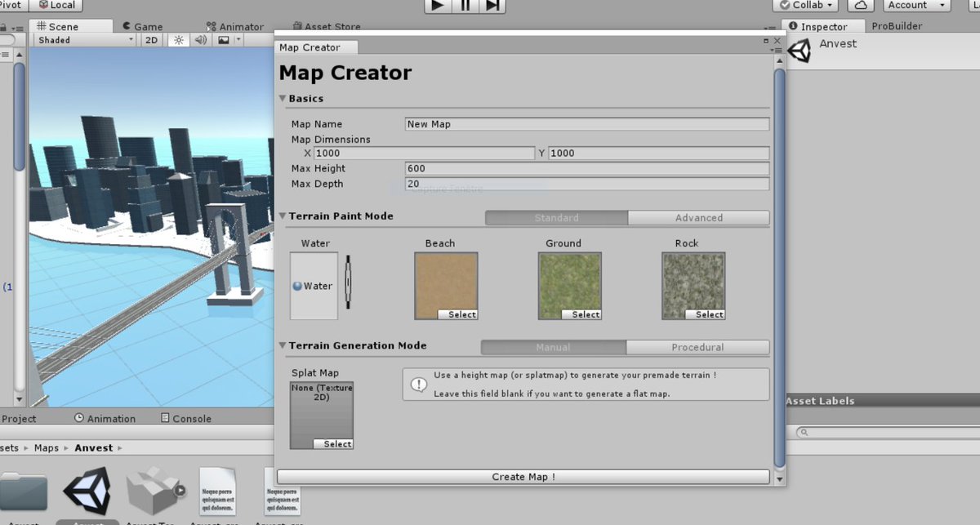Image resolution: width=980 pixels, height=525 pixels.
Task: Select the first text document asset icon
Action: [x=219, y=491]
